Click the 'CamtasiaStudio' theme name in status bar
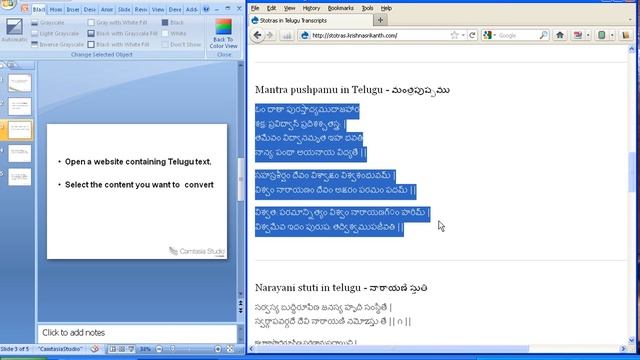This screenshot has height=360, width=640. 60,349
